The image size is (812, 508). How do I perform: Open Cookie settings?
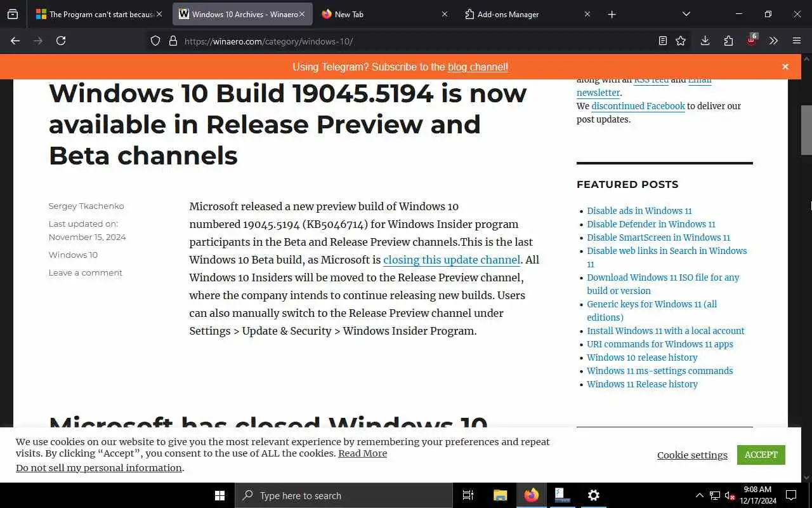click(692, 455)
